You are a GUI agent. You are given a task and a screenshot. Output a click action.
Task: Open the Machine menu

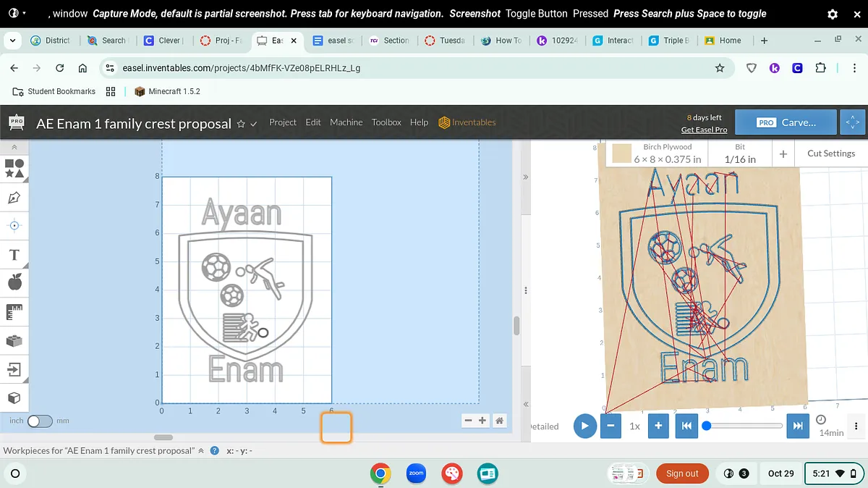click(346, 122)
